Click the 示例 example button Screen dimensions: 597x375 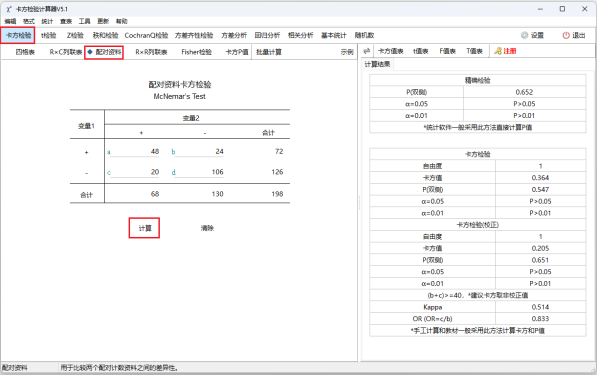347,52
